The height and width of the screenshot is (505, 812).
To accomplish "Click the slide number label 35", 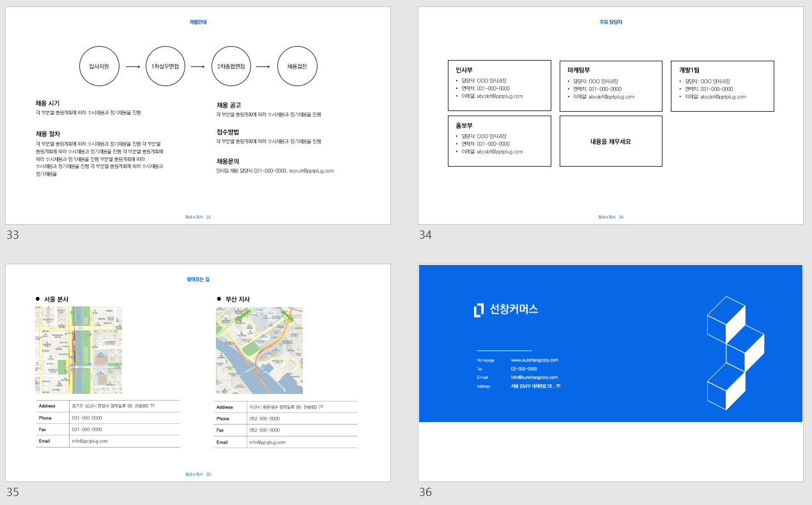I will click(x=13, y=492).
